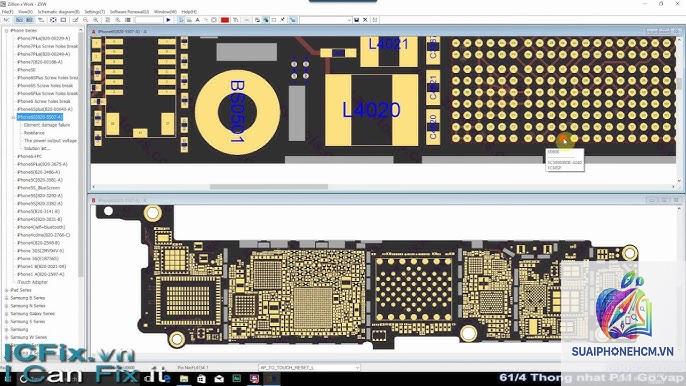Click the Windows taskbar store icon

[x=201, y=379]
